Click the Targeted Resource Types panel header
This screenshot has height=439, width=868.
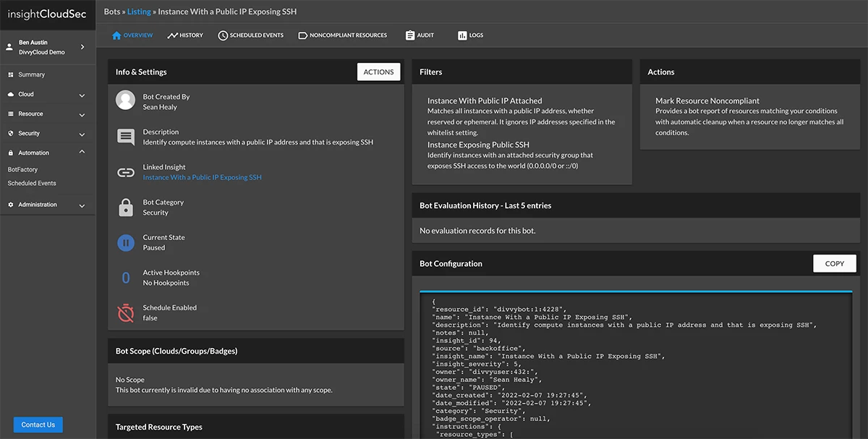[x=256, y=426]
